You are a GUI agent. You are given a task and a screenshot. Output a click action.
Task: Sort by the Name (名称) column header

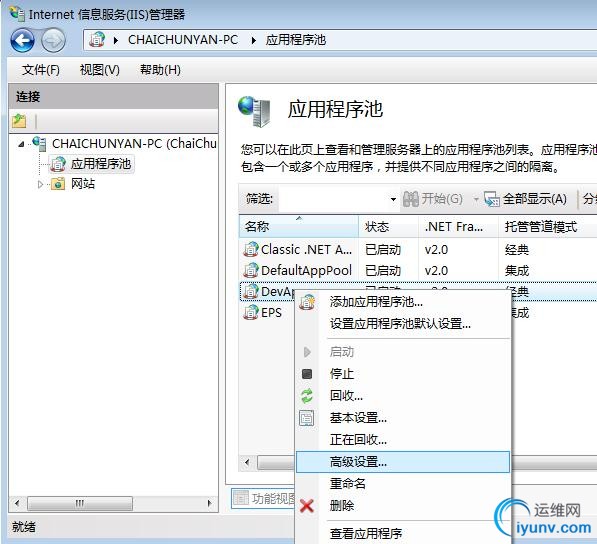tap(299, 227)
